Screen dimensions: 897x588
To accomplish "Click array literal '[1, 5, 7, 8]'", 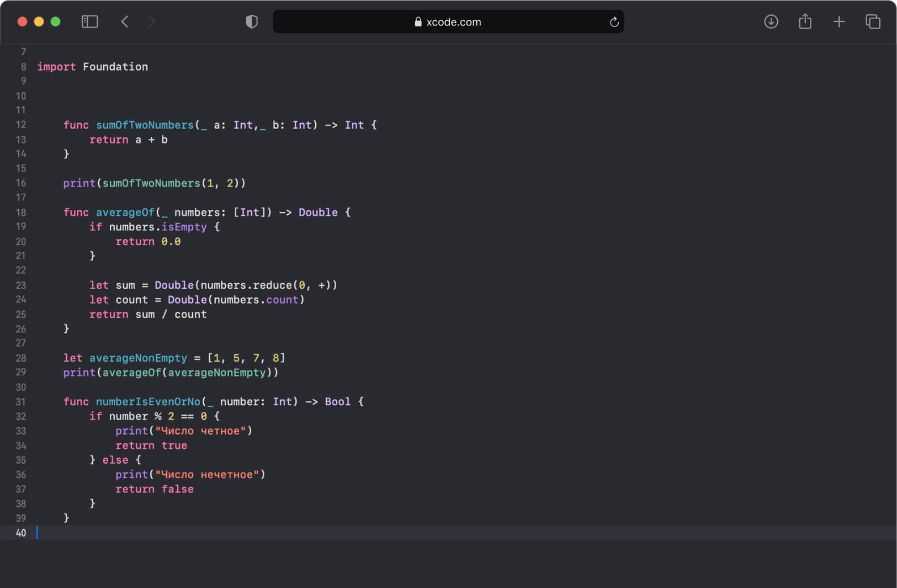I will point(246,358).
